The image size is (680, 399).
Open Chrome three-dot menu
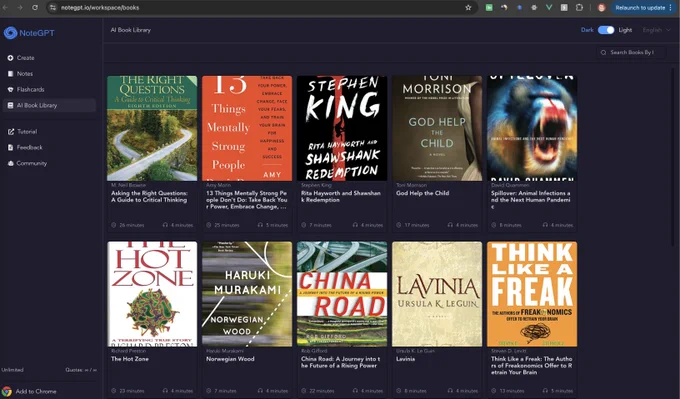pos(670,7)
